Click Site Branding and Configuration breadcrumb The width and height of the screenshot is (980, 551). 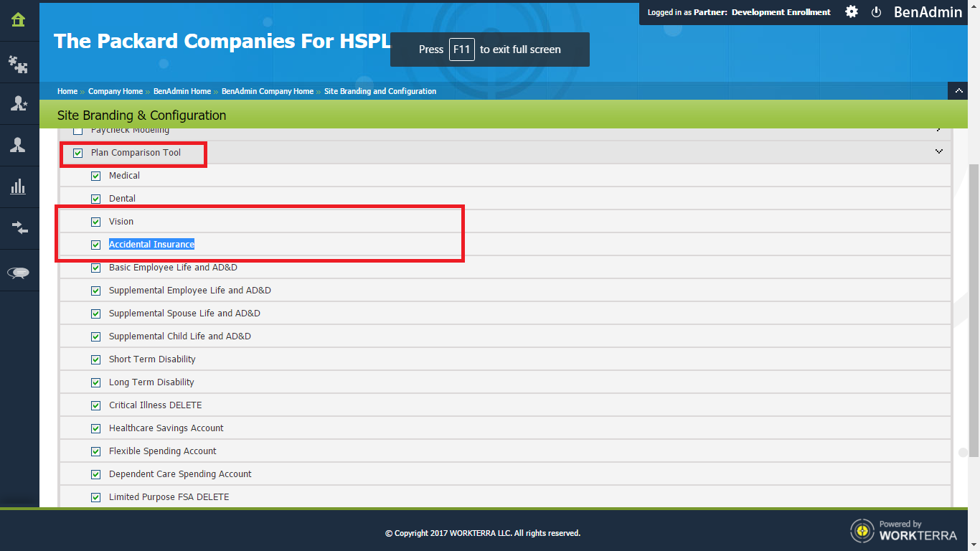click(x=380, y=91)
